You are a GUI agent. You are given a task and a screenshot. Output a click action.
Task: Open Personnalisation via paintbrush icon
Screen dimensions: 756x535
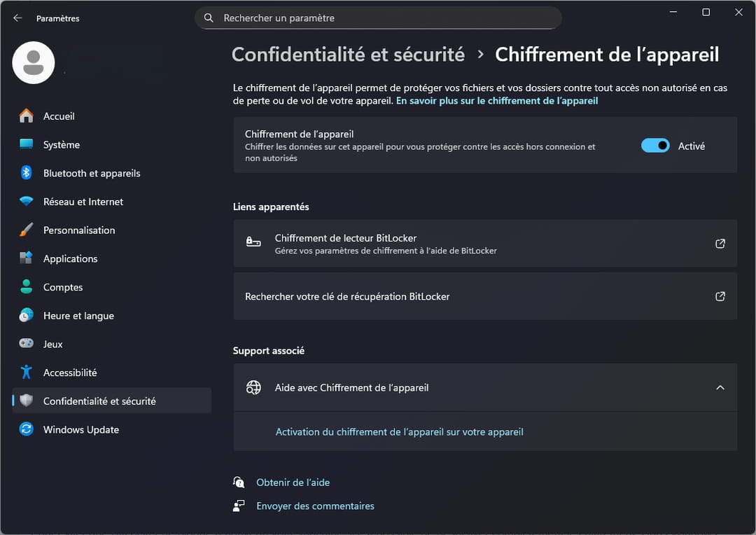(x=27, y=230)
